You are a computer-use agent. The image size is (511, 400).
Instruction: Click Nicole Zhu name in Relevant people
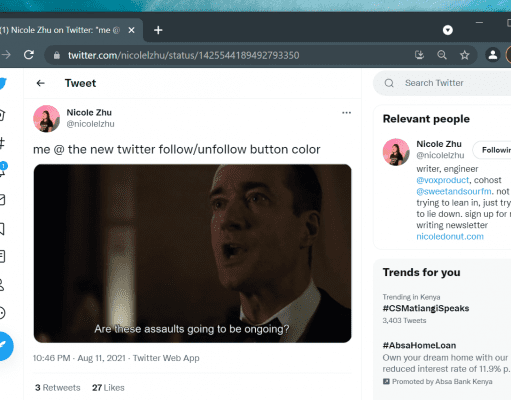click(x=439, y=144)
